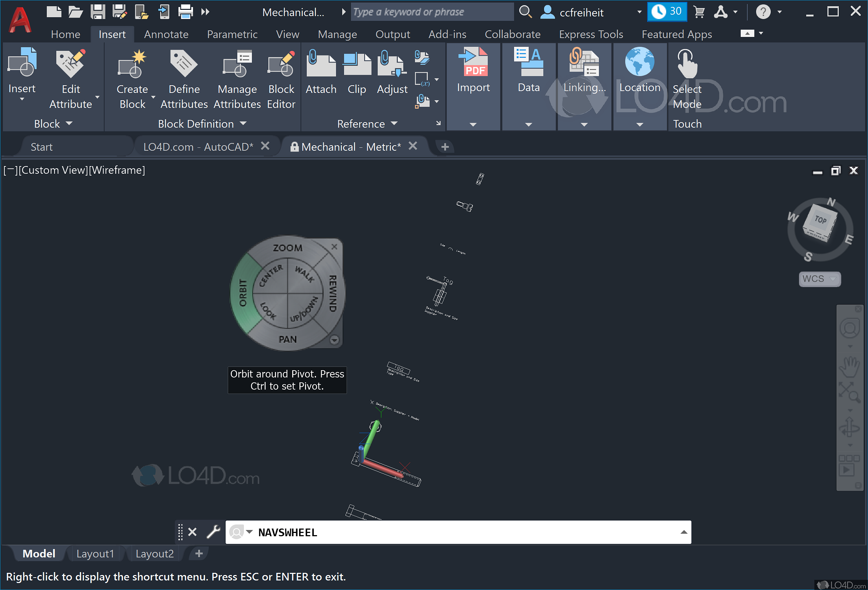Switch to the Annotate ribbon tab
Image resolution: width=868 pixels, height=590 pixels.
coord(166,34)
